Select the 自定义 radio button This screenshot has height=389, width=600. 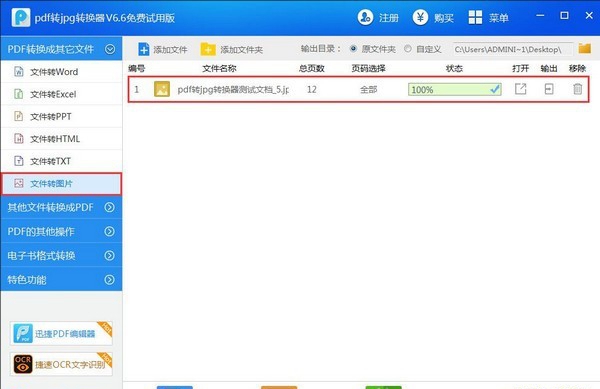pyautogui.click(x=408, y=49)
